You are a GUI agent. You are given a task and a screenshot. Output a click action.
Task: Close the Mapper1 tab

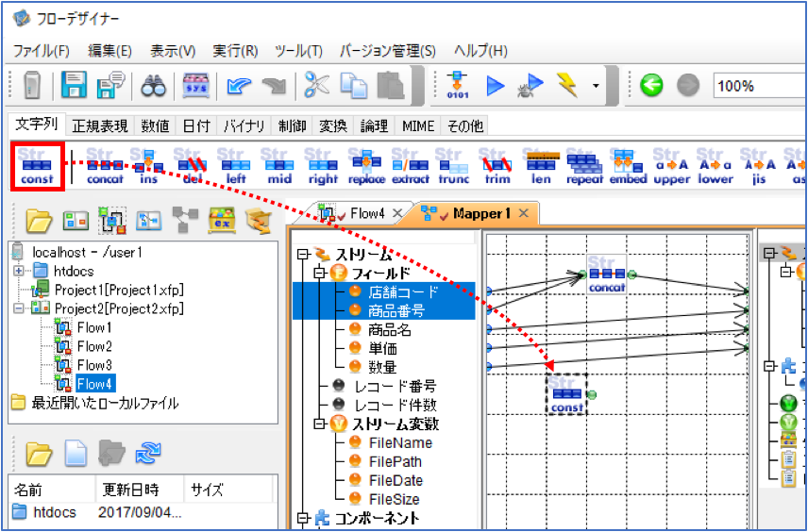click(x=523, y=213)
